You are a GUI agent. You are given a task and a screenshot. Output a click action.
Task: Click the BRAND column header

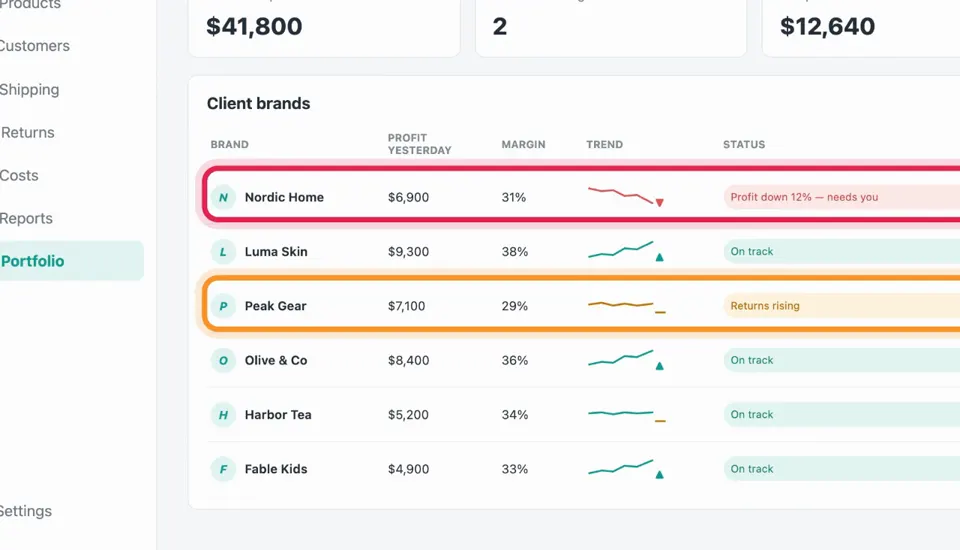click(230, 145)
